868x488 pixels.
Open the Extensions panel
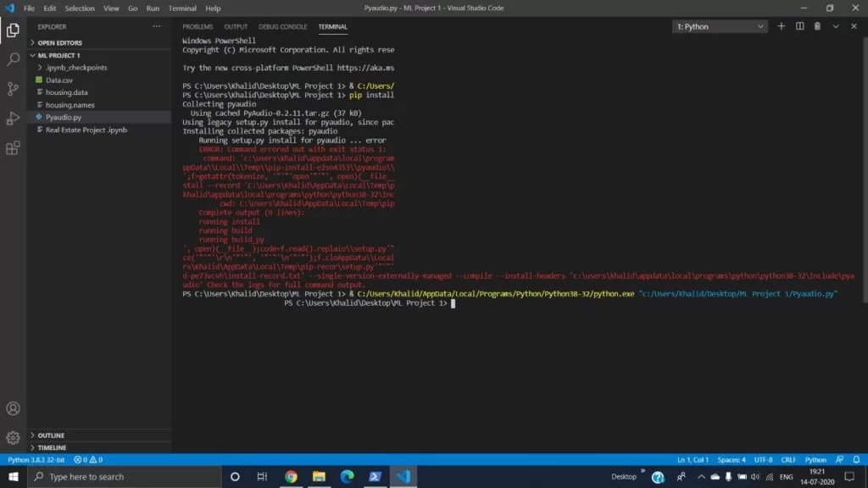[12, 147]
